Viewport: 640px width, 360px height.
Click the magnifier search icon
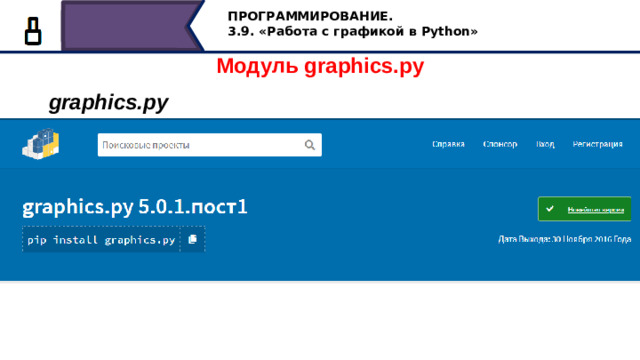[x=310, y=145]
